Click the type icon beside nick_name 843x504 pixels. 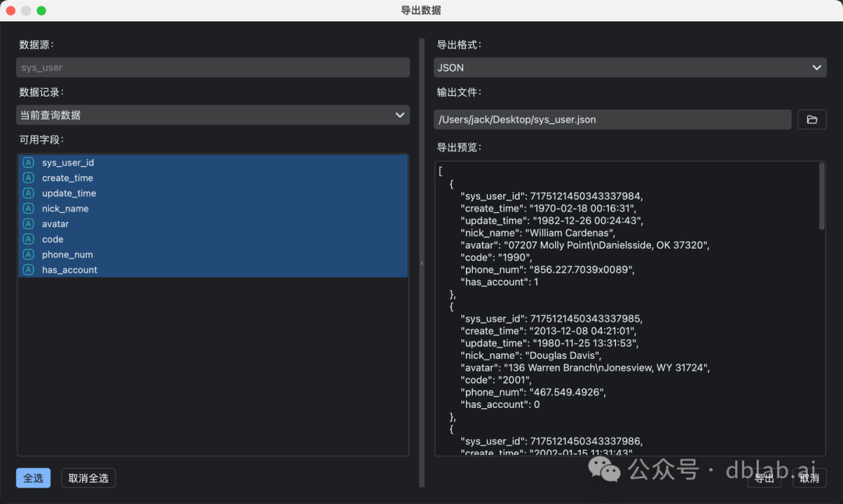[28, 208]
